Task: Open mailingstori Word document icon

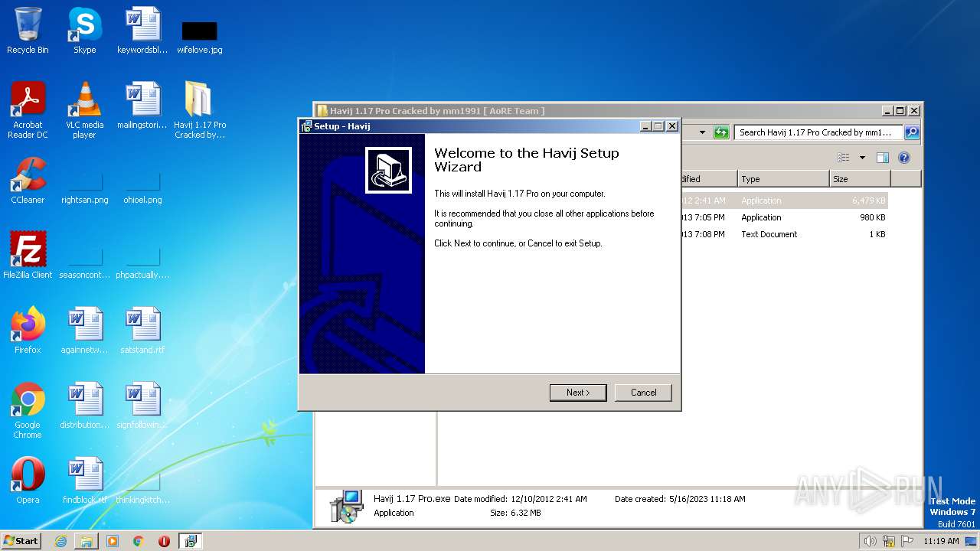Action: click(x=142, y=106)
